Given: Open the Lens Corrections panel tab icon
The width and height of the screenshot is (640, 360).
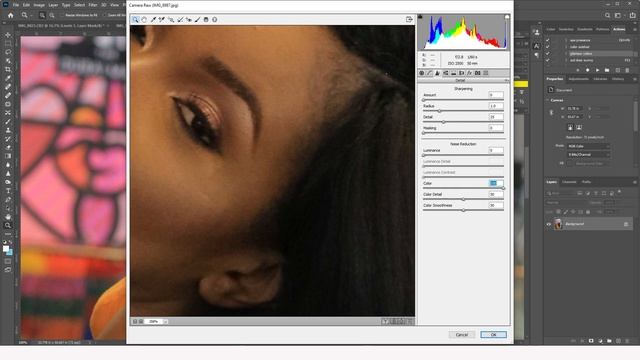Looking at the screenshot, I should coord(462,73).
